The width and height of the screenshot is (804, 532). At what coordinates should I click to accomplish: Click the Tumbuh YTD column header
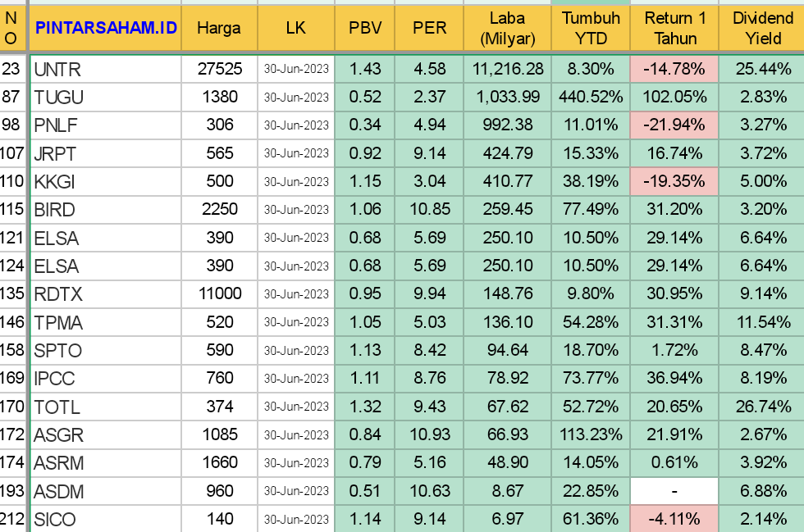coord(591,28)
